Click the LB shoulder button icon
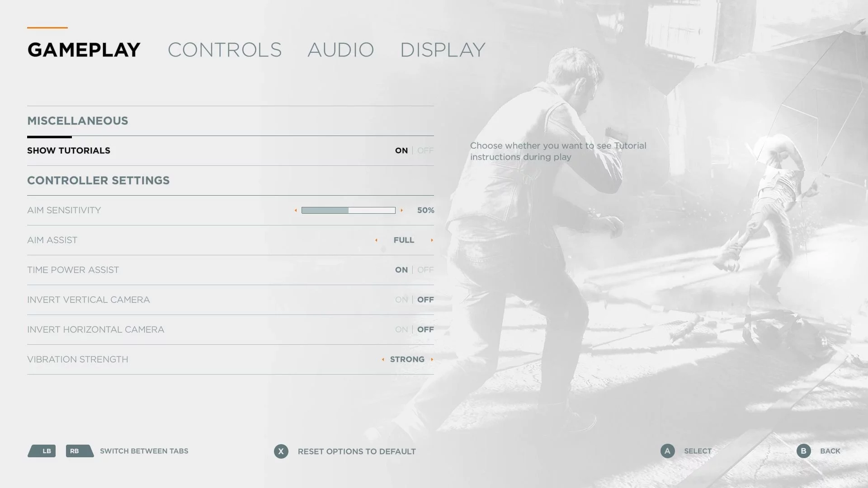The width and height of the screenshot is (868, 488). (42, 451)
